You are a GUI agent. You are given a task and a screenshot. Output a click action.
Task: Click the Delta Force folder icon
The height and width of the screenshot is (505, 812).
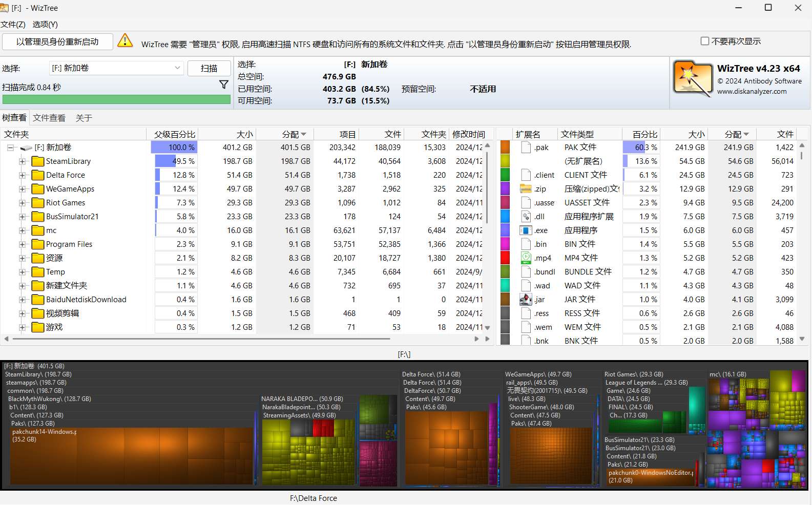coord(38,175)
